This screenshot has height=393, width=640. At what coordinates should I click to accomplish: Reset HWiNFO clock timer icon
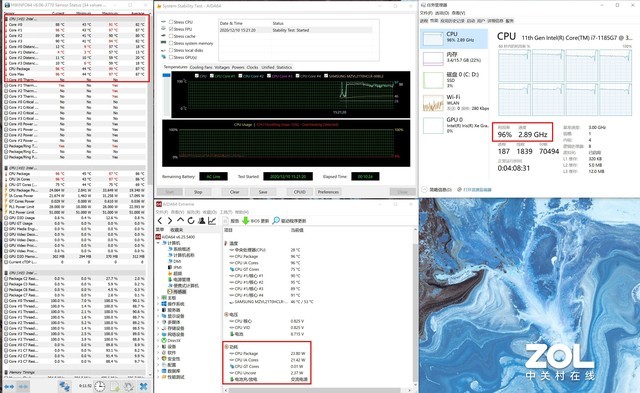pos(100,386)
